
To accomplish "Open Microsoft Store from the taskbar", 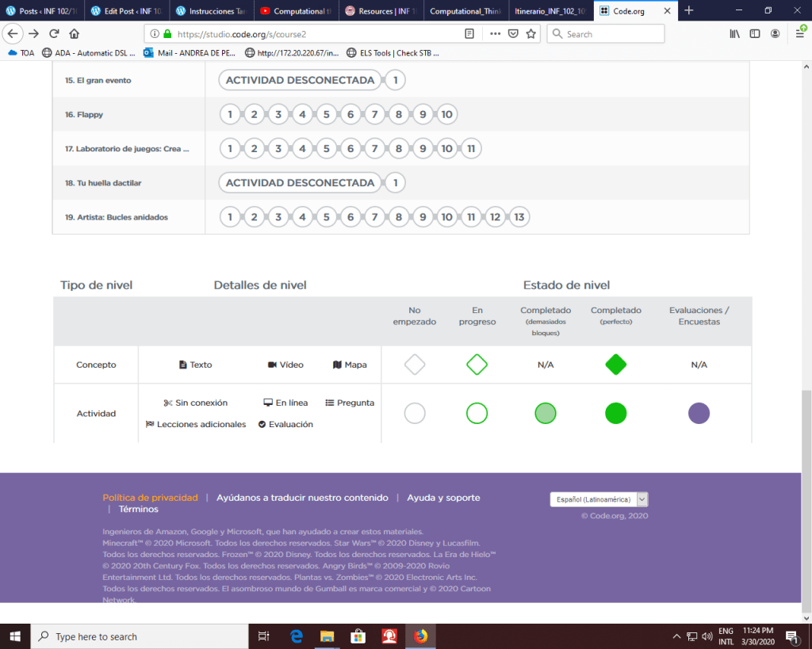I will [x=358, y=636].
